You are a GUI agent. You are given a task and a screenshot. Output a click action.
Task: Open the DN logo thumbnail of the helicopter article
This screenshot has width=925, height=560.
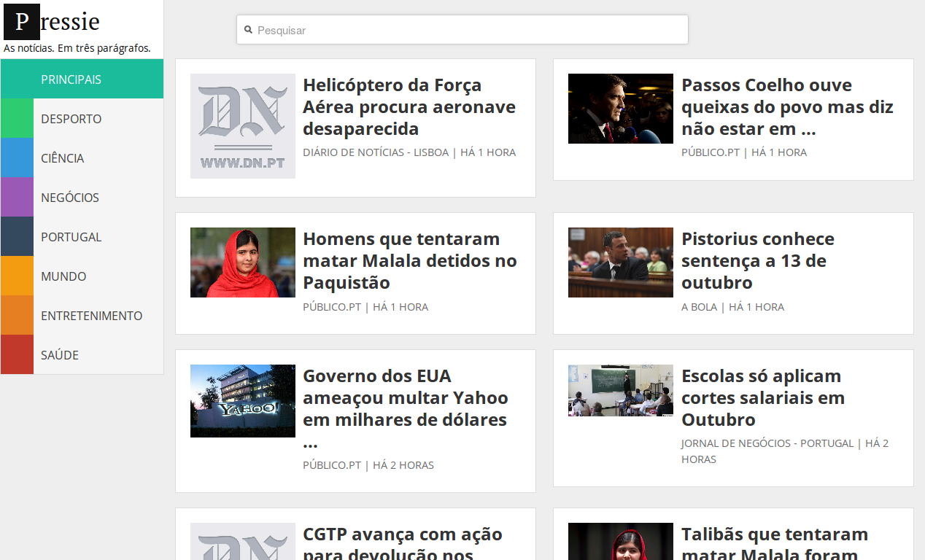[x=242, y=125]
